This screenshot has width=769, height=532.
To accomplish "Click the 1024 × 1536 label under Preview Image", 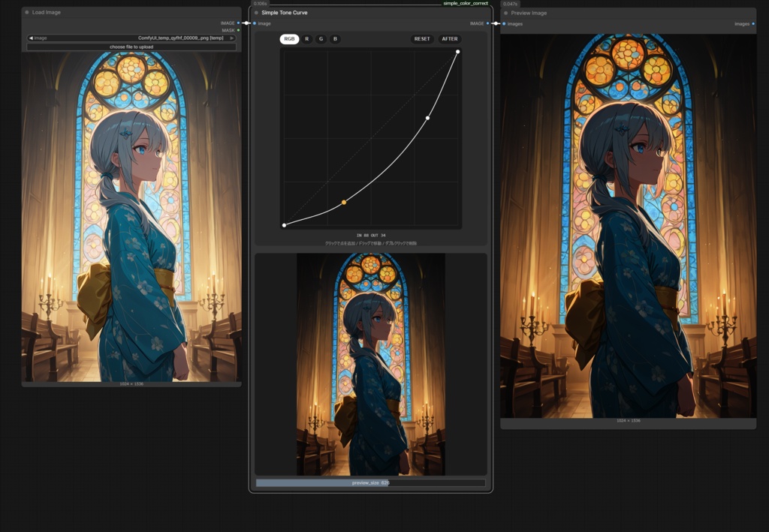I will (629, 421).
